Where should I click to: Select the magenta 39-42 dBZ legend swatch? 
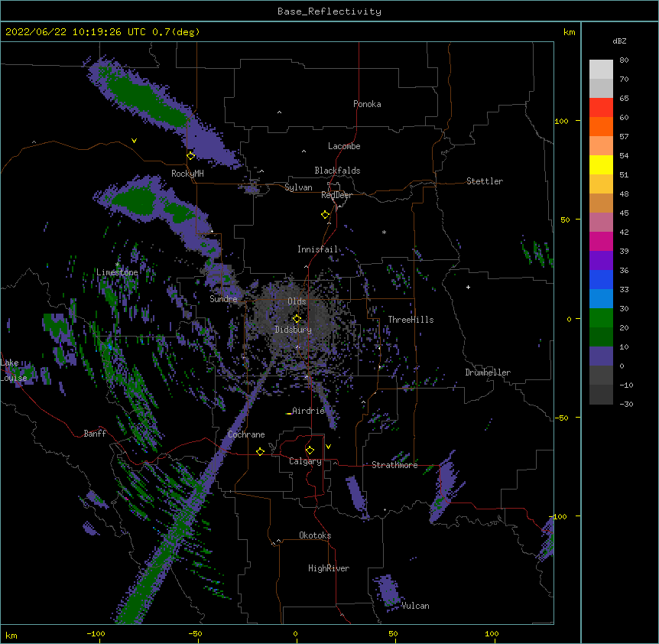tap(601, 241)
